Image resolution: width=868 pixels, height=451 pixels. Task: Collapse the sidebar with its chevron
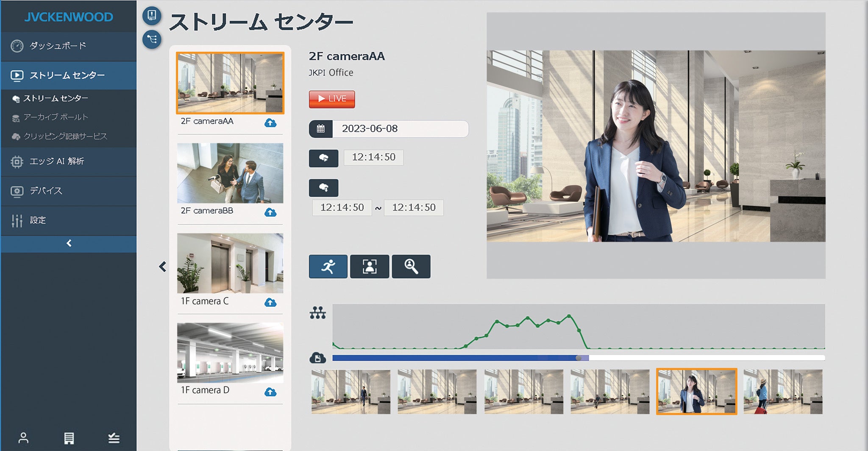click(69, 243)
